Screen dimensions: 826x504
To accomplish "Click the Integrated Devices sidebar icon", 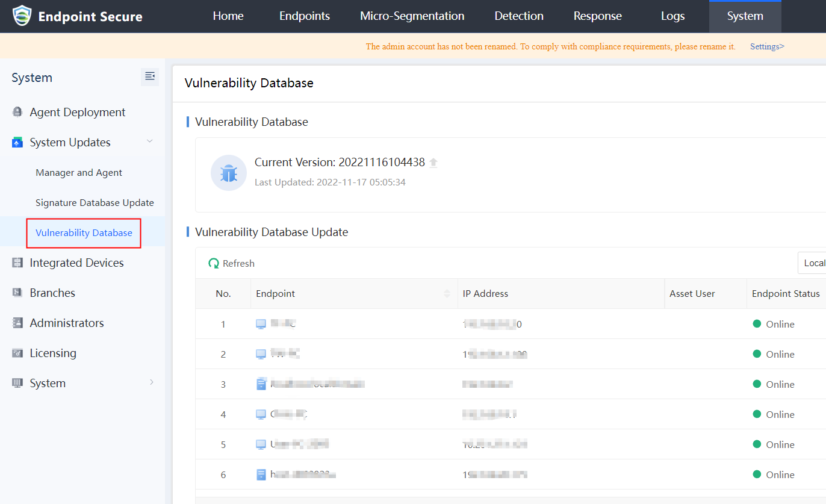I will point(17,263).
